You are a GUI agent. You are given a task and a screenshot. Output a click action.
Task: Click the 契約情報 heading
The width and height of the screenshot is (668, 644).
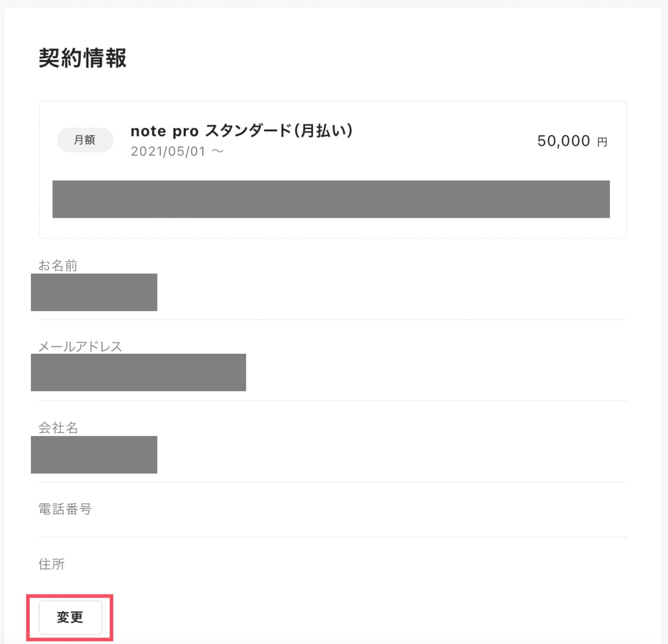(x=82, y=58)
